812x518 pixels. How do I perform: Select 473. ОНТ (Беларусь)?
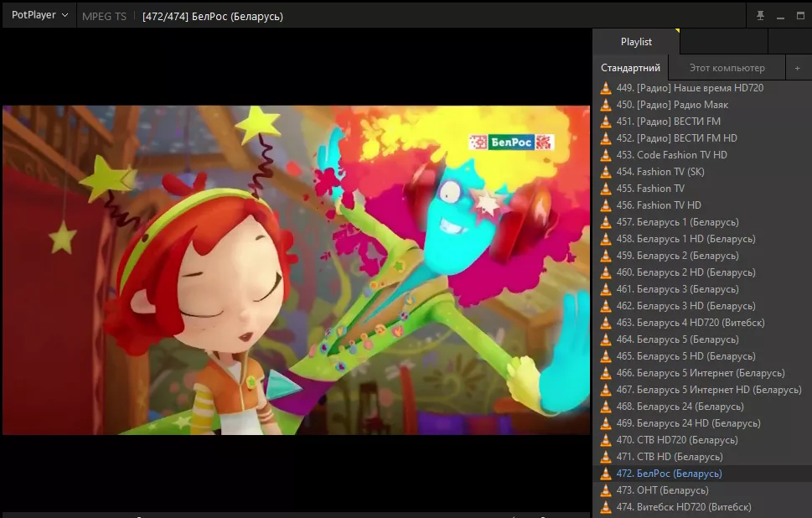702,490
